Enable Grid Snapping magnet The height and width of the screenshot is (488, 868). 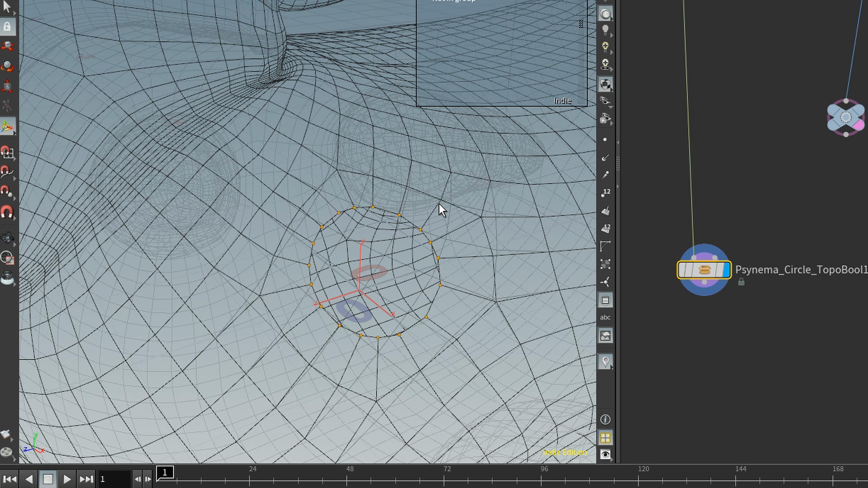[7, 152]
